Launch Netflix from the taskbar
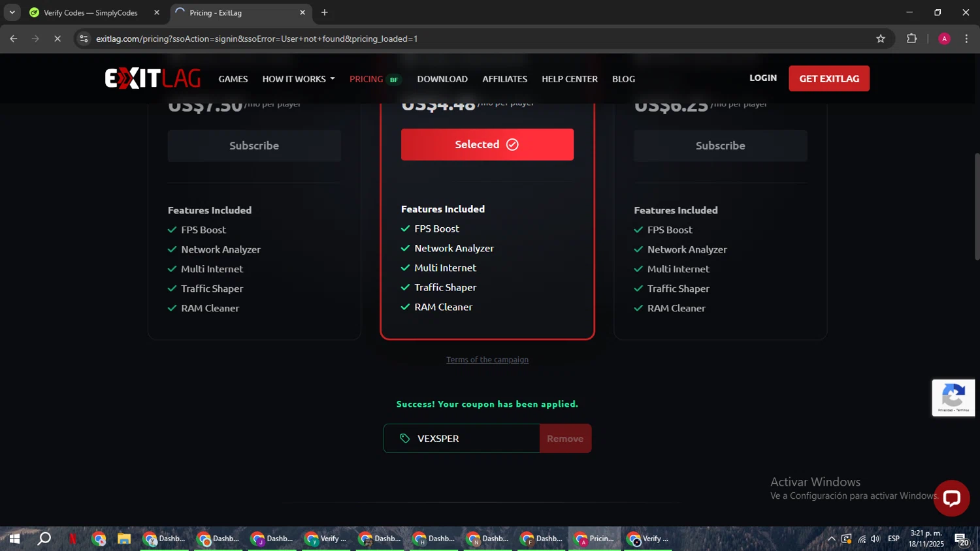This screenshot has height=551, width=980. 73,539
